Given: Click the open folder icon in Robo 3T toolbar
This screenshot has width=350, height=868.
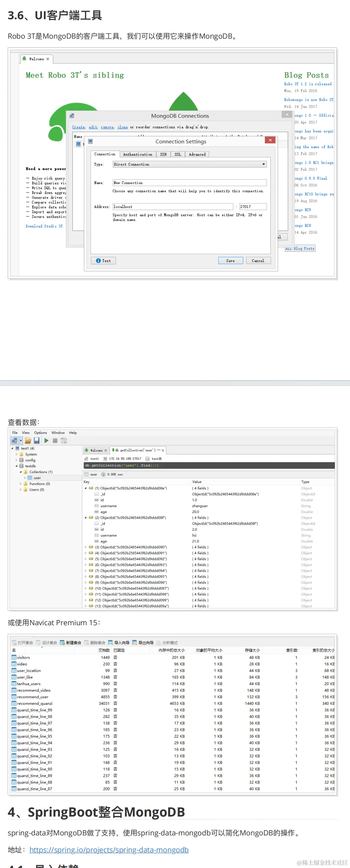Looking at the screenshot, I should click(x=28, y=441).
